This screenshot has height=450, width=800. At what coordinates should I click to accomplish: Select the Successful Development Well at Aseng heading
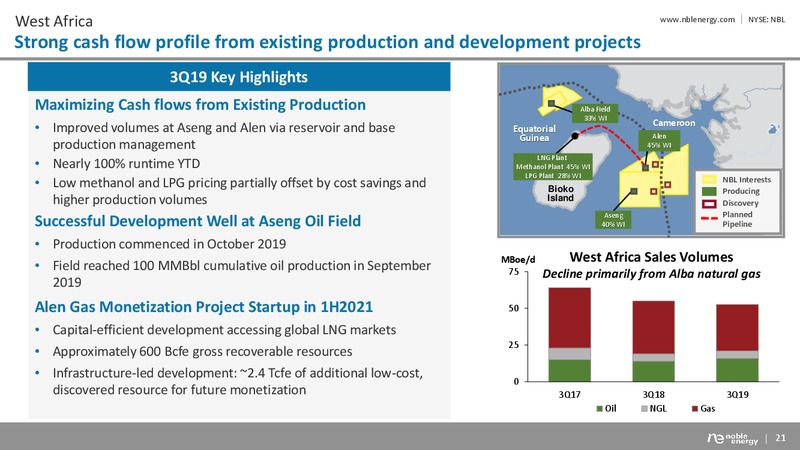pos(197,221)
